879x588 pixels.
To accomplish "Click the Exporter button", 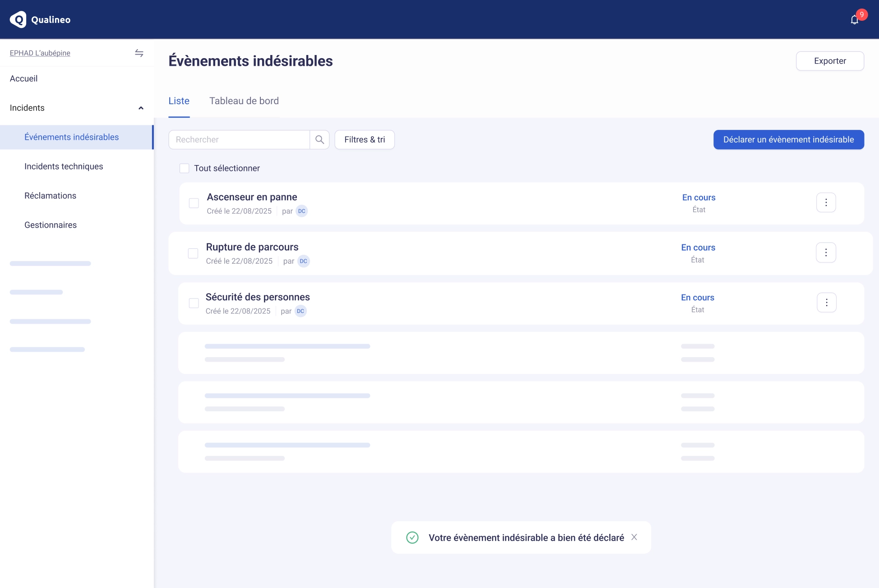I will click(x=830, y=61).
